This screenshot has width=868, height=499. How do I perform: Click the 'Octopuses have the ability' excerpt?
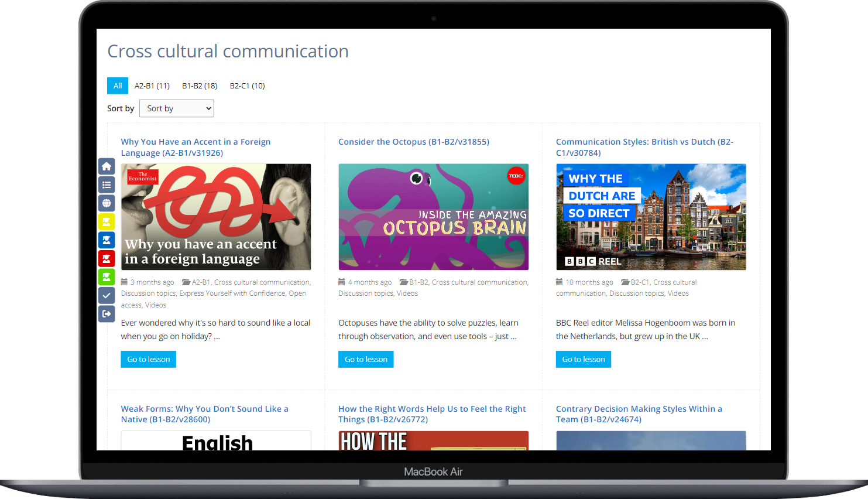click(x=428, y=329)
